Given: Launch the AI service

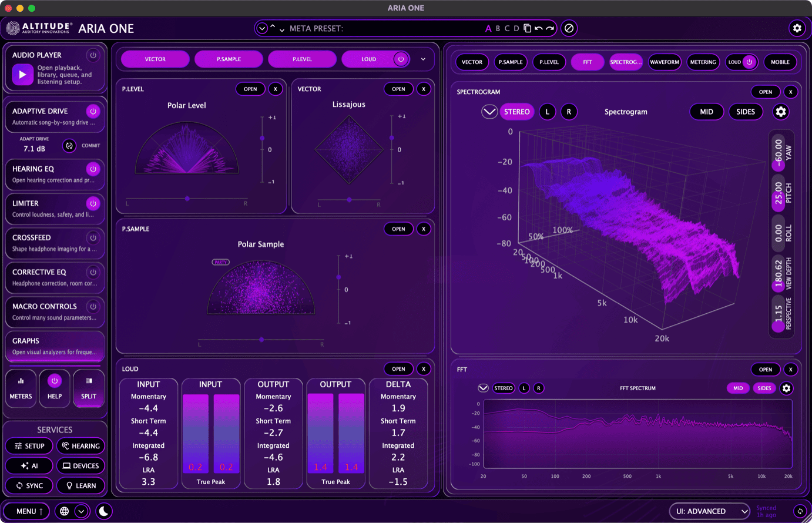Looking at the screenshot, I should pos(29,466).
